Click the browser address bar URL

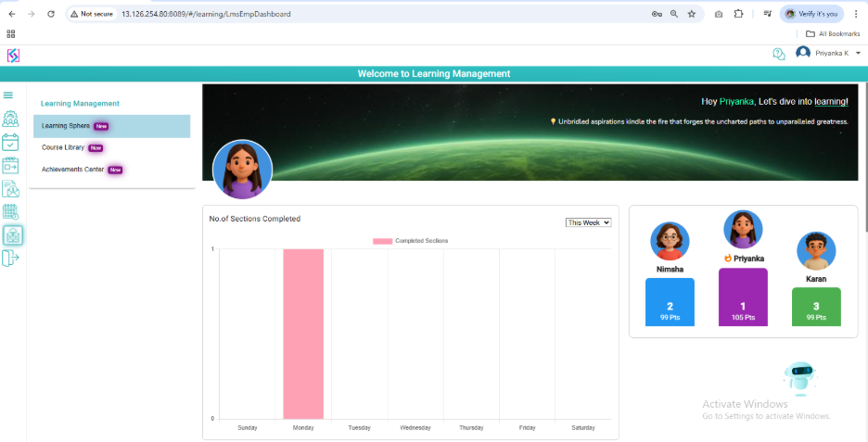click(206, 14)
